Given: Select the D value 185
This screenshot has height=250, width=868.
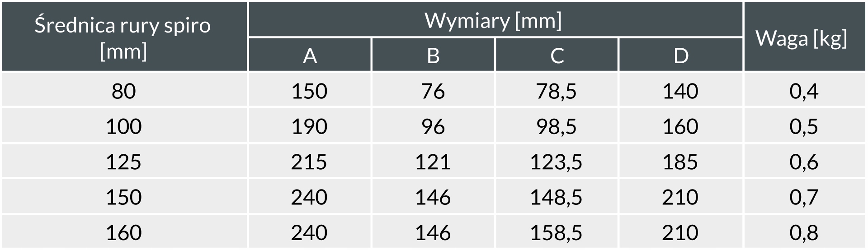Looking at the screenshot, I should tap(680, 162).
